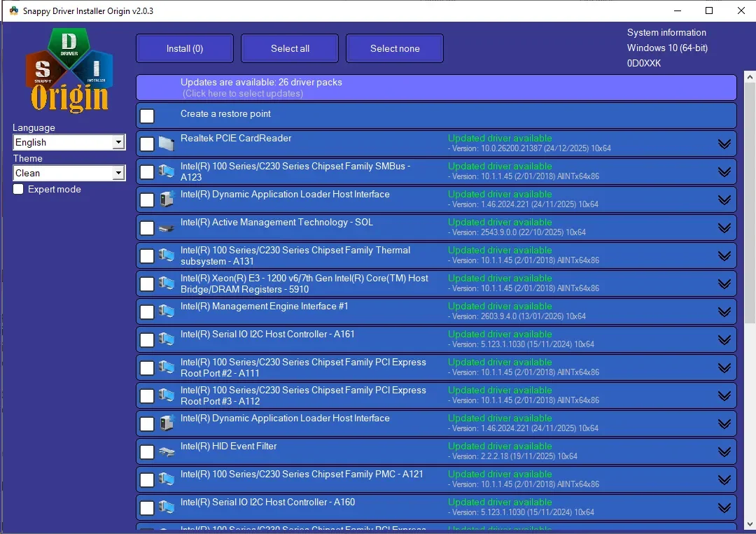Image resolution: width=756 pixels, height=534 pixels.
Task: Click the Updates are available banner
Action: click(436, 87)
